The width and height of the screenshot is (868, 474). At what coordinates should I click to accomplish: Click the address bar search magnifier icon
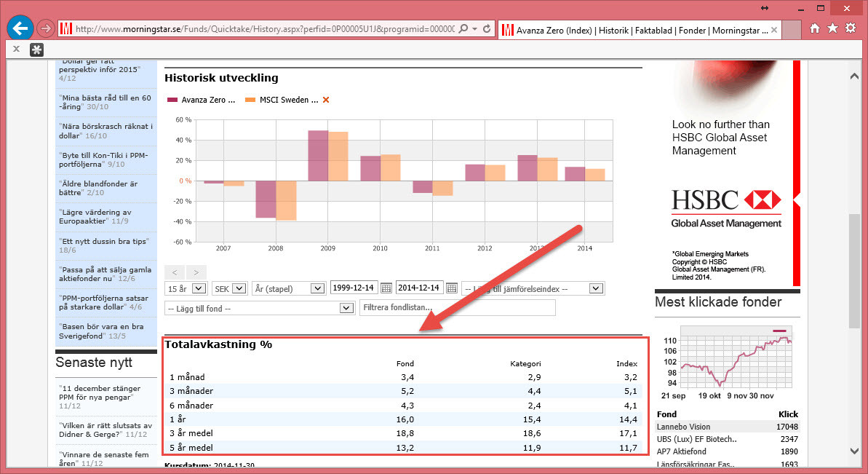click(463, 29)
